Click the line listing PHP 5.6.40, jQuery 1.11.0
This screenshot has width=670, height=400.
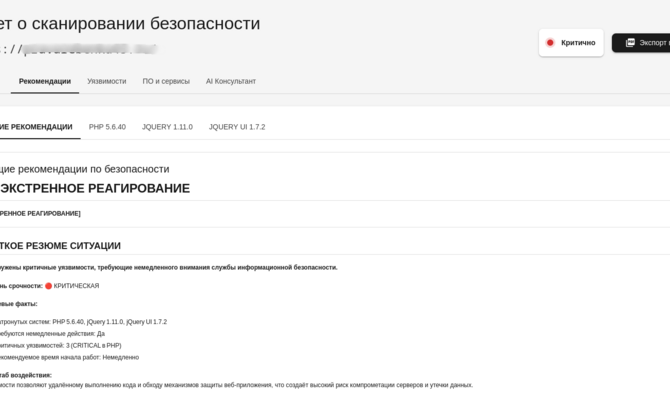coord(83,322)
